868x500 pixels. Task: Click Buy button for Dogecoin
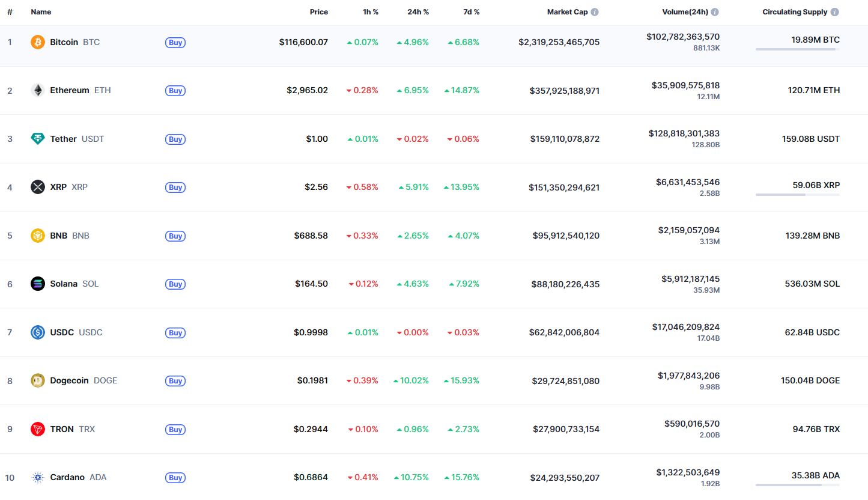(175, 381)
